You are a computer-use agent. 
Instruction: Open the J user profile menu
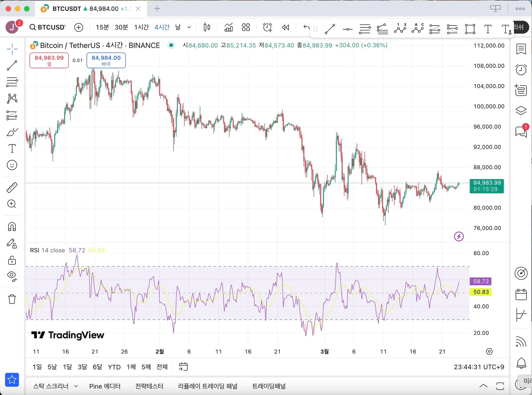tap(12, 27)
